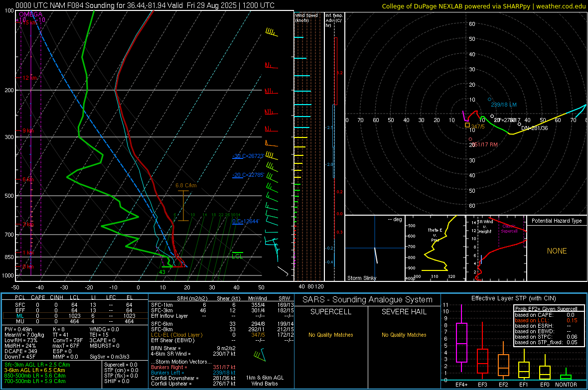
Task: Select the MU parcel row
Action: pos(74,321)
